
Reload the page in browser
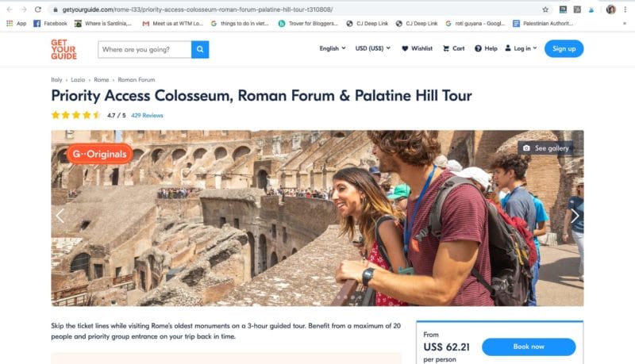pyautogui.click(x=37, y=10)
